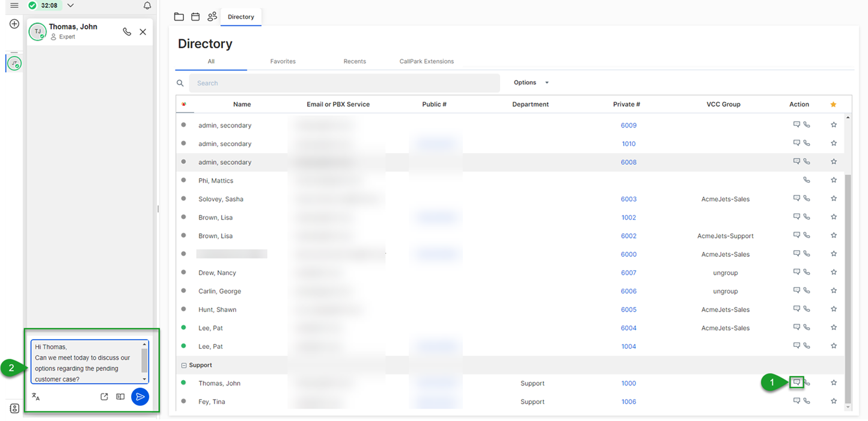The width and height of the screenshot is (868, 421).
Task: Open the people icon tab
Action: point(212,17)
